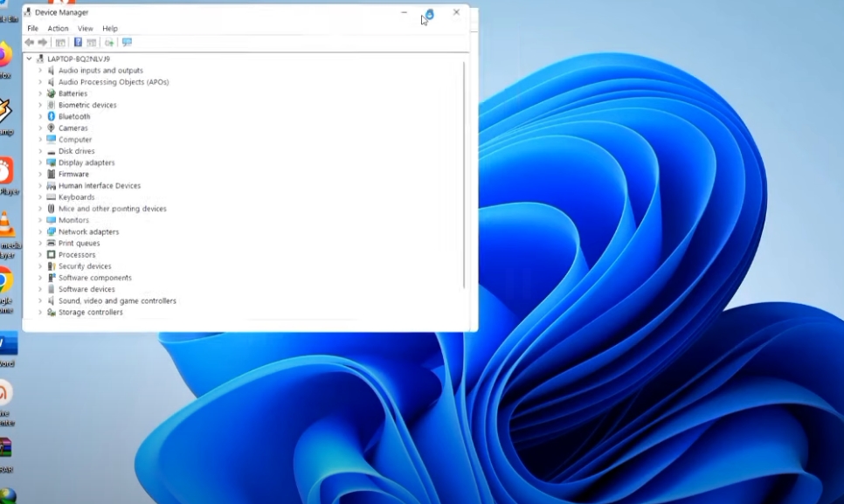This screenshot has width=844, height=504.
Task: Click the Cameras category webcam icon
Action: click(52, 128)
